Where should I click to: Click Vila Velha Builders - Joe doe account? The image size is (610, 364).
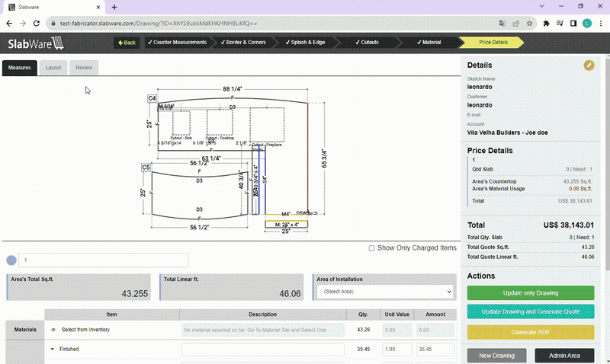tap(507, 133)
